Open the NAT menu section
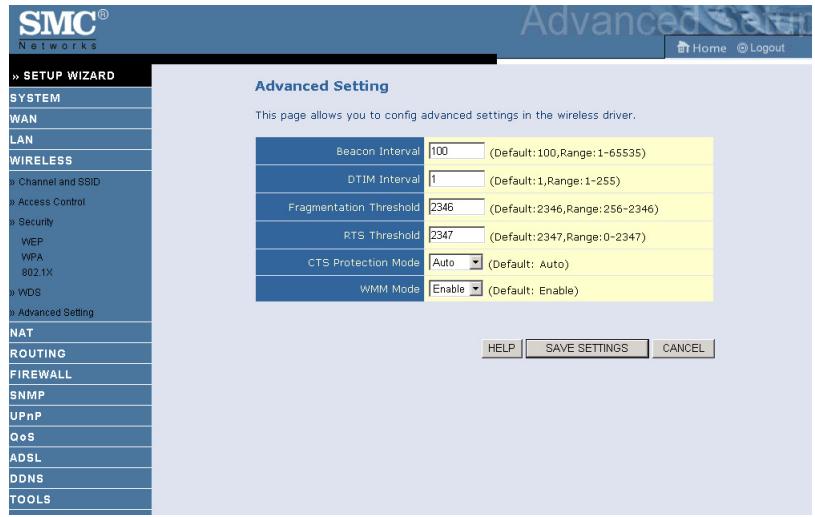This screenshot has height=517, width=815. tap(80, 333)
